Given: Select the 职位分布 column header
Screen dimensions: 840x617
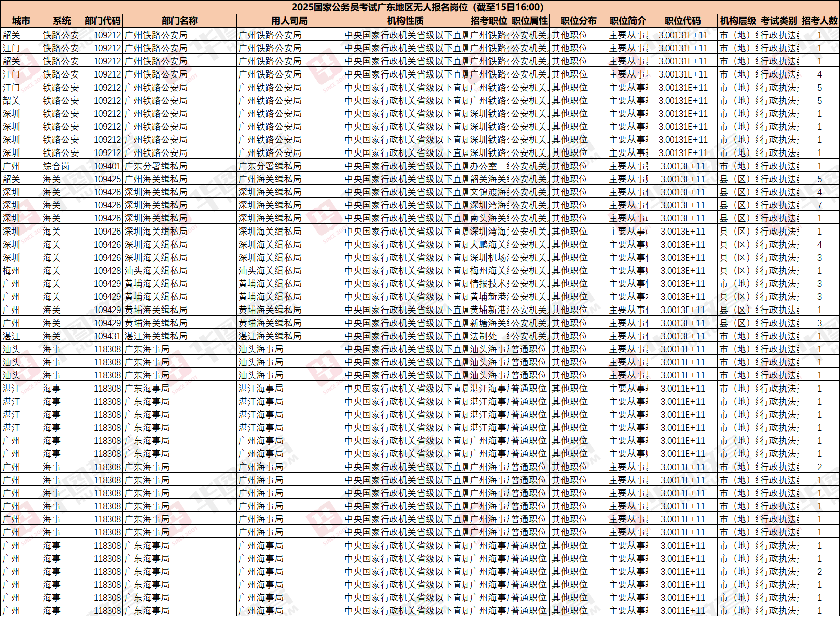Looking at the screenshot, I should pos(578,21).
